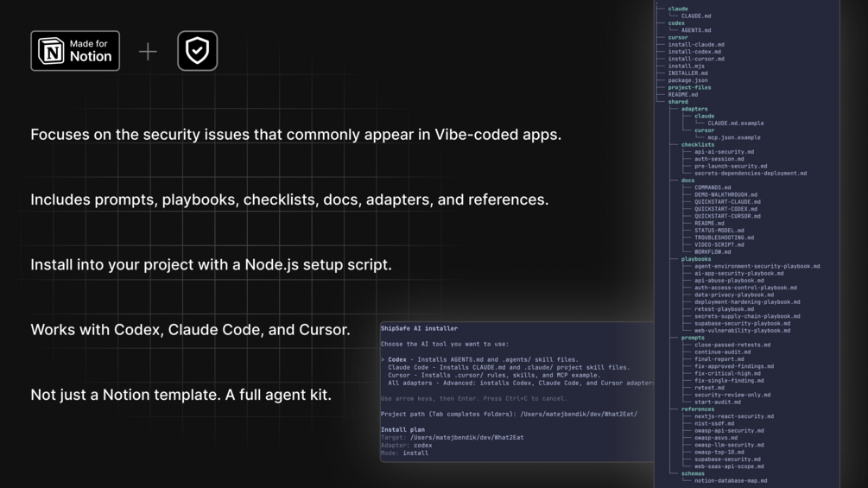Open secrets-dependencies-deployment.md checklist
The width and height of the screenshot is (868, 488).
click(751, 174)
